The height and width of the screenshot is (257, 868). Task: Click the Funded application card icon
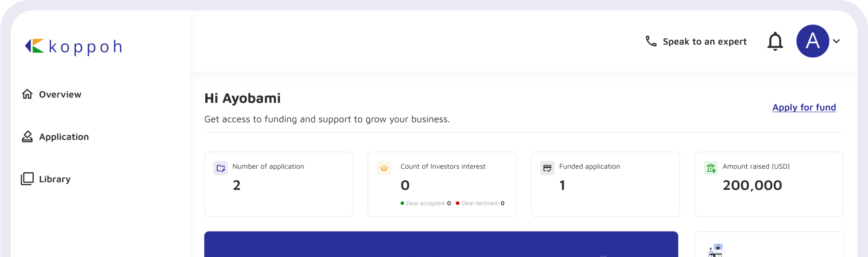tap(547, 168)
